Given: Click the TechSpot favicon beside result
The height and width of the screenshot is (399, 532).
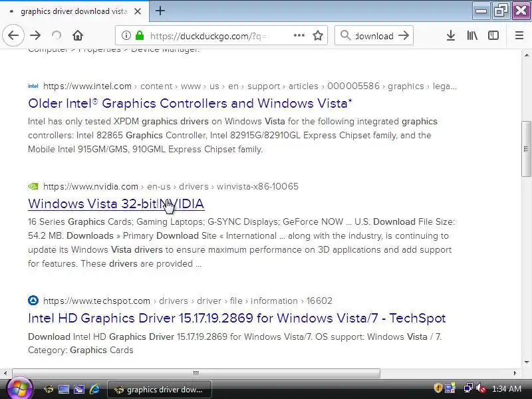Looking at the screenshot, I should tap(33, 301).
